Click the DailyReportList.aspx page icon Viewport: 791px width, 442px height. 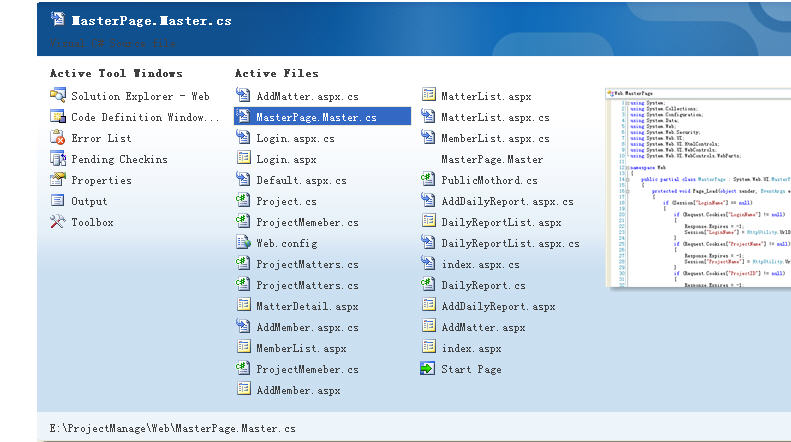(428, 221)
